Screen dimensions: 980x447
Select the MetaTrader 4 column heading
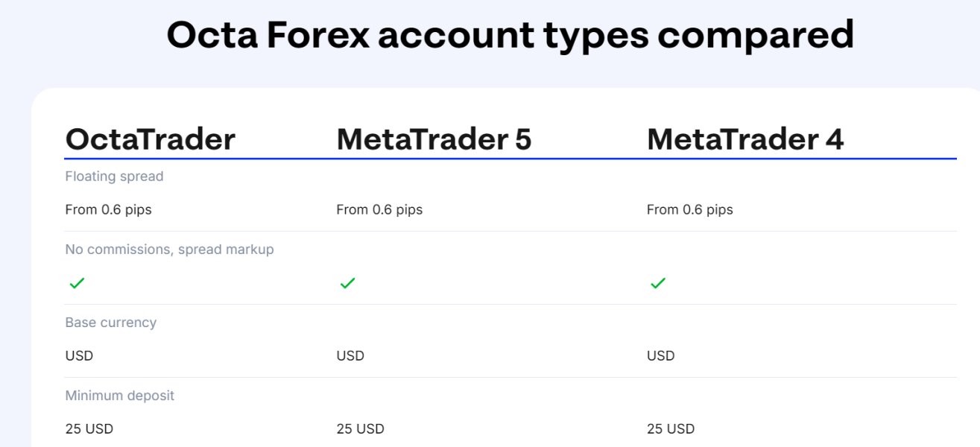(x=745, y=139)
